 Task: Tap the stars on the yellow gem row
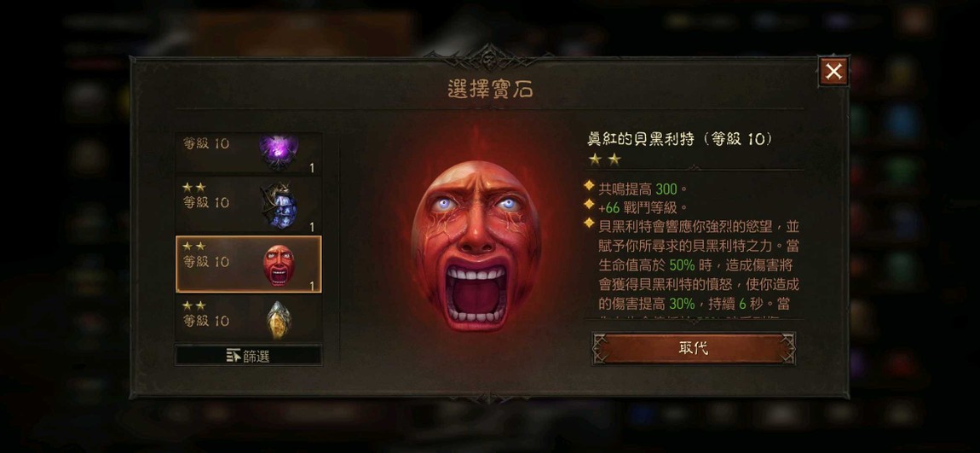193,306
